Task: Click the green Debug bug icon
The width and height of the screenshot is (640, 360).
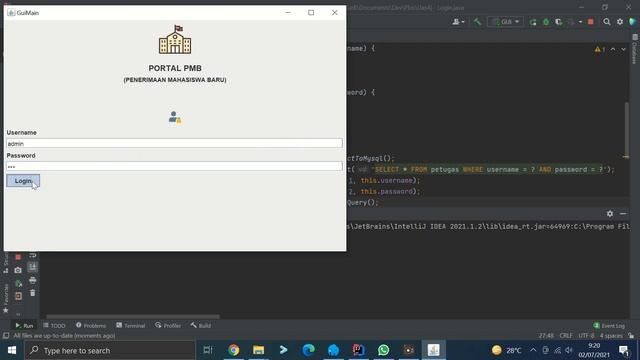Action: click(x=546, y=22)
